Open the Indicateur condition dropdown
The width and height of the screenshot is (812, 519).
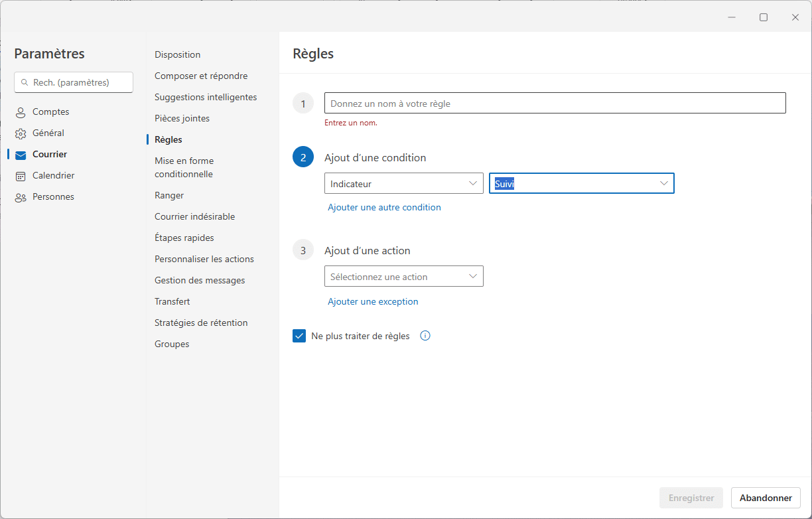[403, 184]
